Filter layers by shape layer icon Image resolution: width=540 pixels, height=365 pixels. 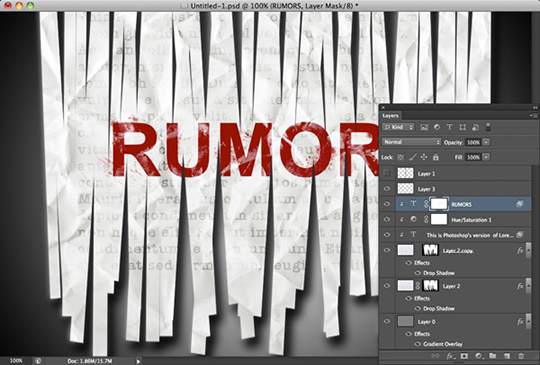click(x=463, y=127)
